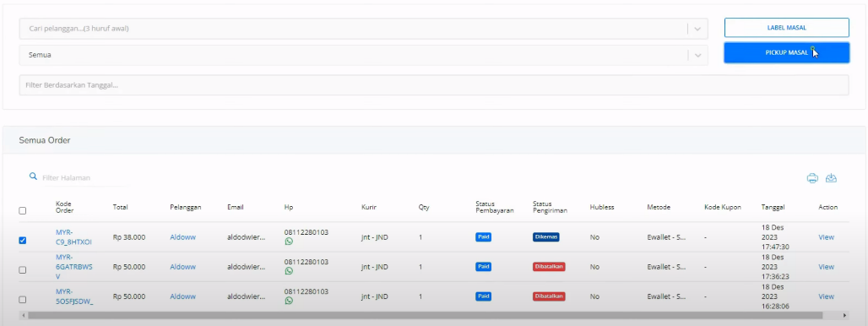This screenshot has height=326, width=868.
Task: Click the download export icon above the table
Action: click(x=831, y=178)
